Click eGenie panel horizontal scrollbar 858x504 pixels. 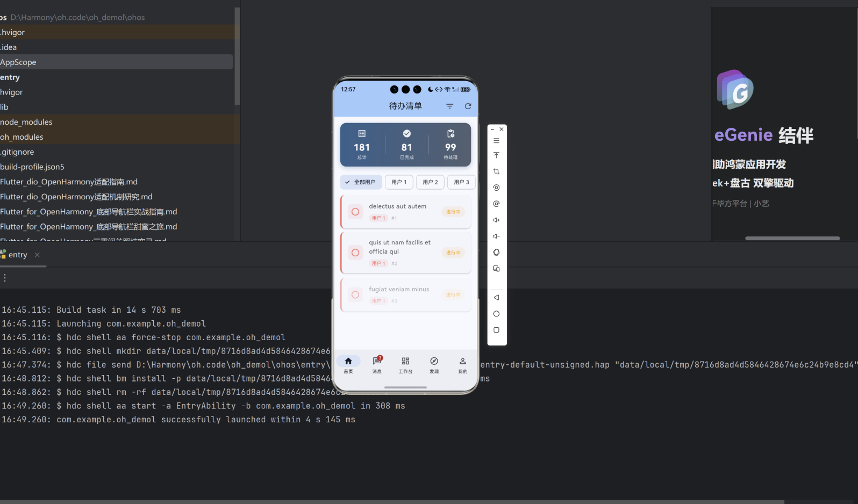(x=792, y=238)
